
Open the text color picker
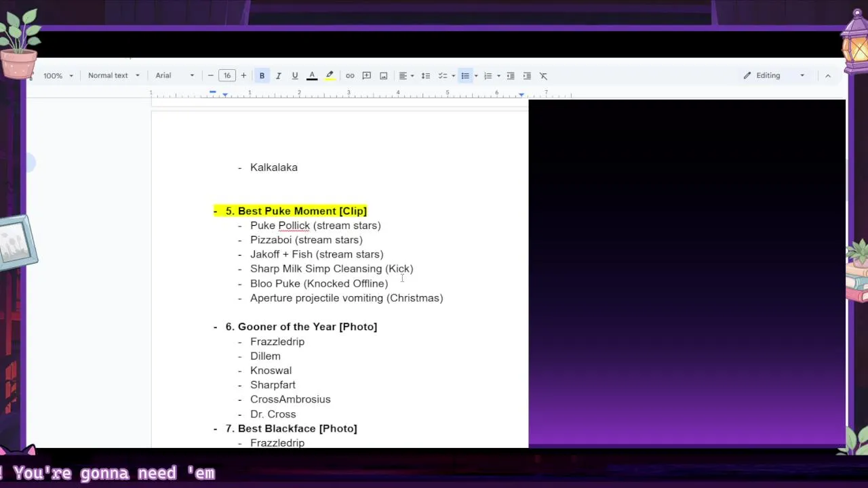coord(312,75)
